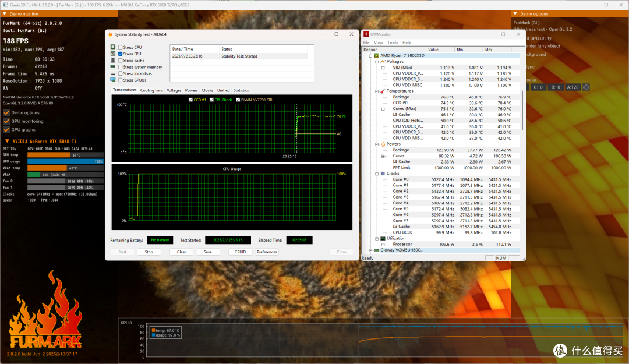Image resolution: width=629 pixels, height=364 pixels.
Task: Click the FurMark app icon in title bar
Action: pos(5,5)
